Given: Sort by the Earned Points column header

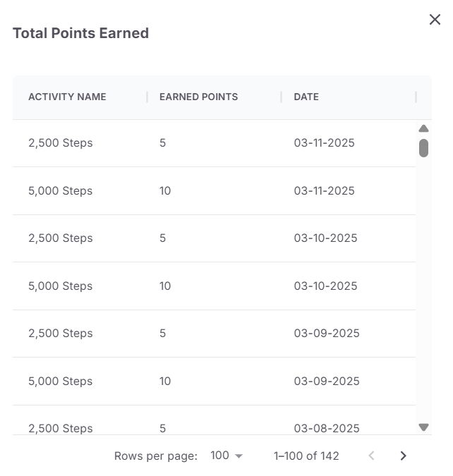Looking at the screenshot, I should (199, 97).
